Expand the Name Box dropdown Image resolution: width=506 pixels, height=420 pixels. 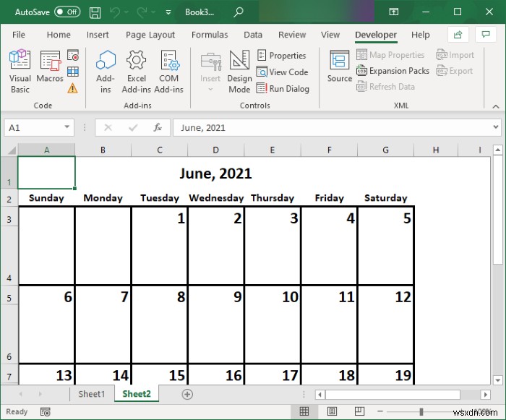click(67, 127)
